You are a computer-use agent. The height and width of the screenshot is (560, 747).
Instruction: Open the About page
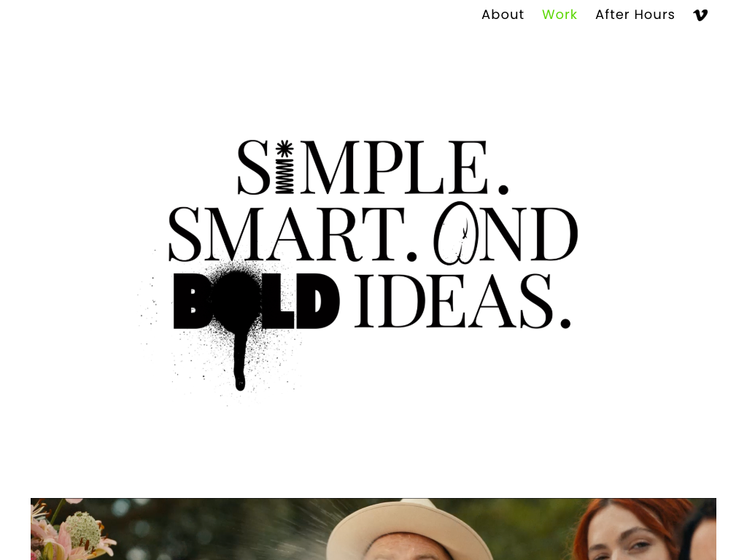503,15
